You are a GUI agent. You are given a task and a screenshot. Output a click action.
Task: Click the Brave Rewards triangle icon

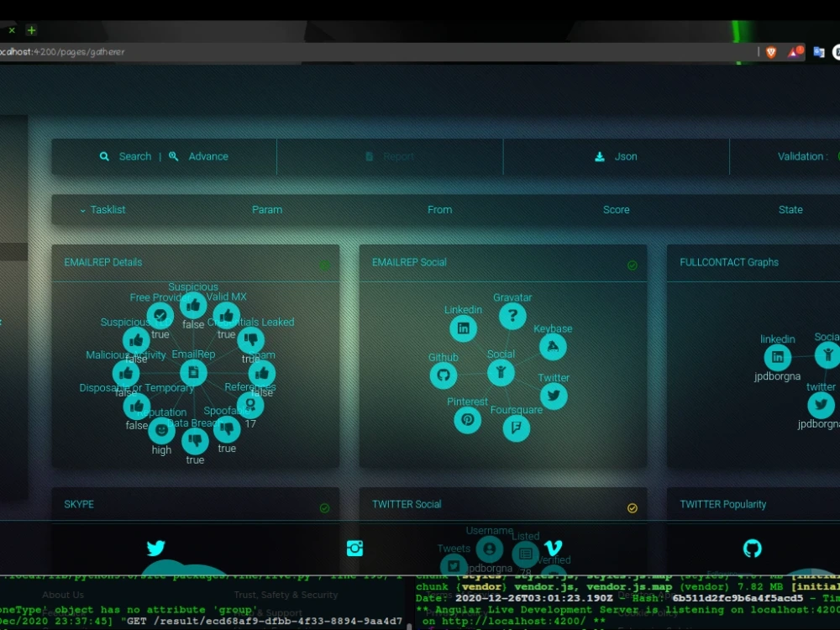point(795,51)
